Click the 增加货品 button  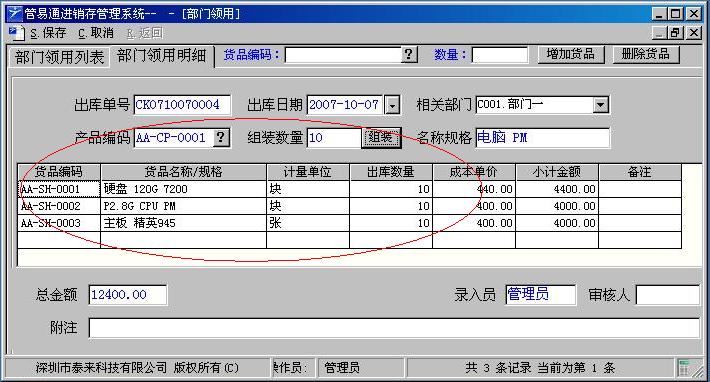(x=571, y=54)
